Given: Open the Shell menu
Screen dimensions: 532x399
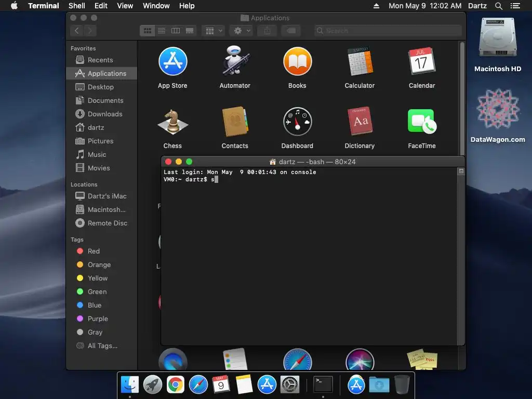Looking at the screenshot, I should pos(77,6).
